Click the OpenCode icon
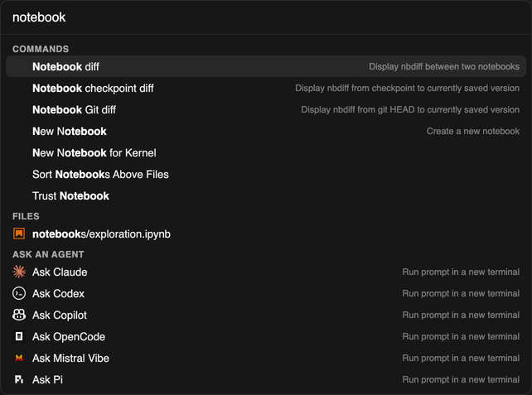532x395 pixels. pyautogui.click(x=19, y=336)
